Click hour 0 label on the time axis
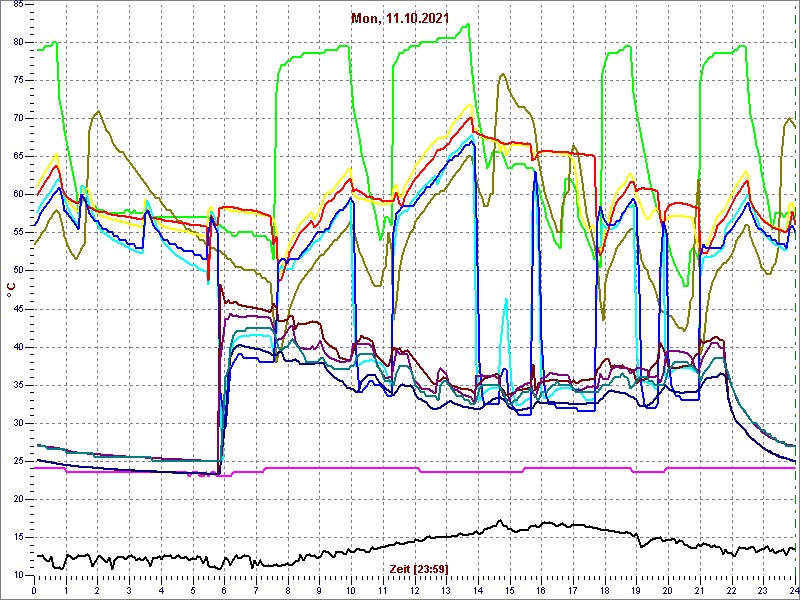800x600 pixels. 34,590
